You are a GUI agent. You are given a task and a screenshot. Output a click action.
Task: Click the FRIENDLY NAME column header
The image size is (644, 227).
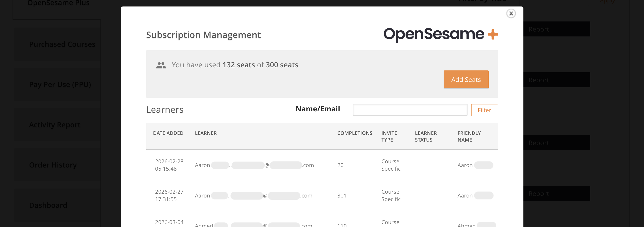(469, 136)
